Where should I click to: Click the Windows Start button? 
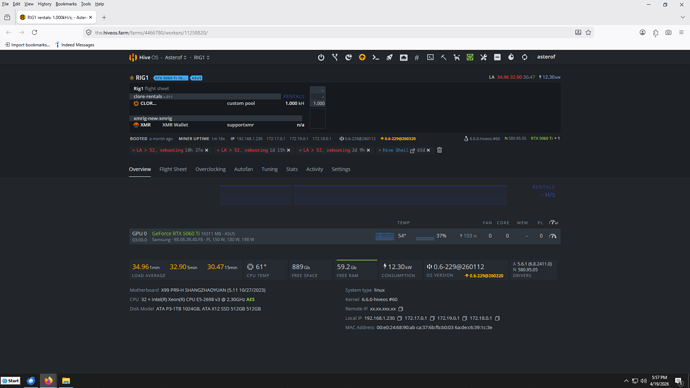[x=11, y=381]
